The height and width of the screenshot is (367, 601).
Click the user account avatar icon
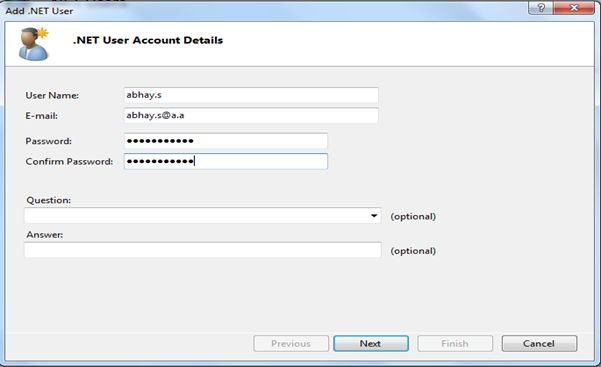(x=34, y=44)
